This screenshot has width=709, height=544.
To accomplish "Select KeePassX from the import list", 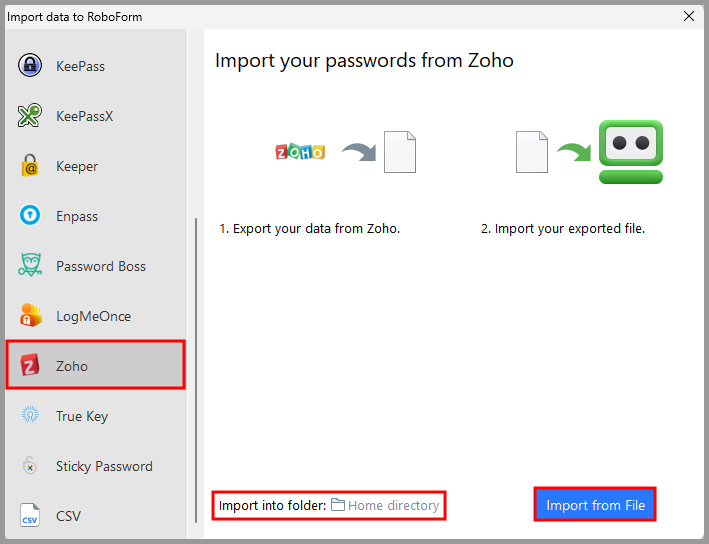I will pyautogui.click(x=85, y=116).
